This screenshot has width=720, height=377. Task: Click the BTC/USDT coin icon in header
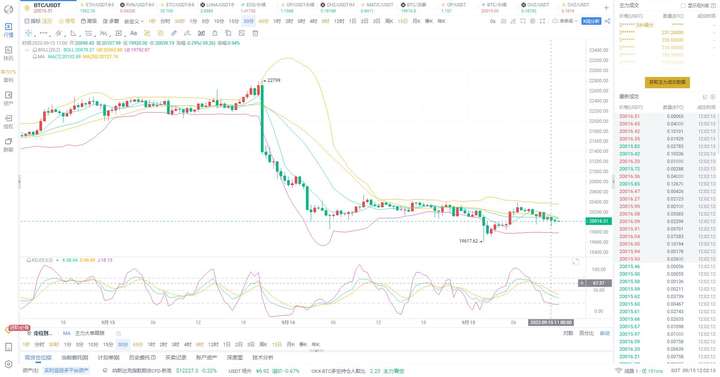pos(27,8)
